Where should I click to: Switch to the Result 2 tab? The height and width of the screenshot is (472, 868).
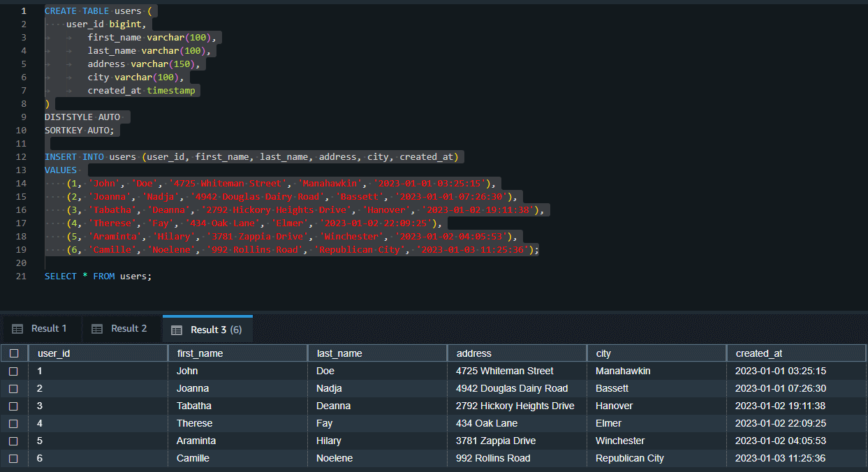pos(128,329)
